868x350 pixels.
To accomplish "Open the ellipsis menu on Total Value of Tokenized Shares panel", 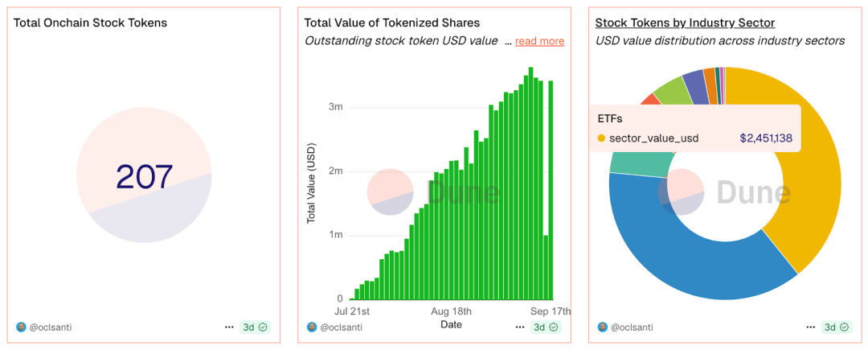I will (x=520, y=327).
